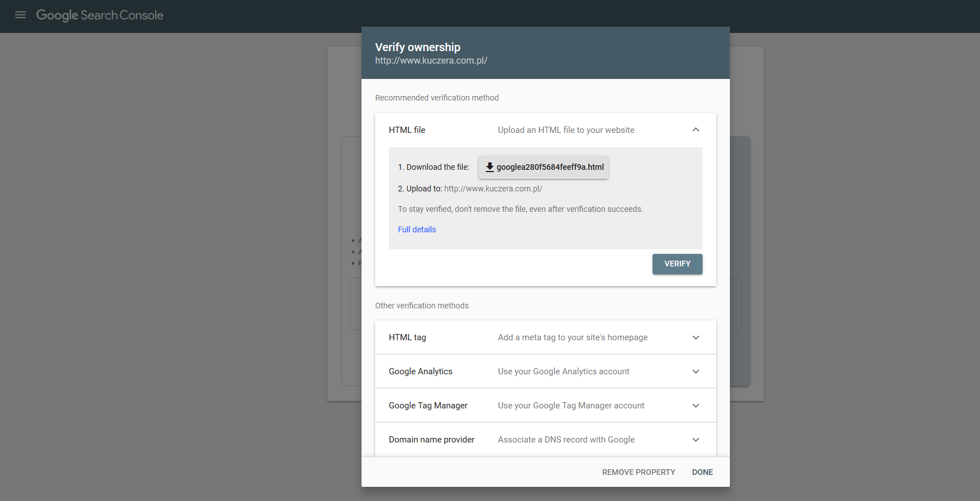Click the HTML file heading label
Image resolution: width=980 pixels, height=501 pixels.
(x=407, y=130)
